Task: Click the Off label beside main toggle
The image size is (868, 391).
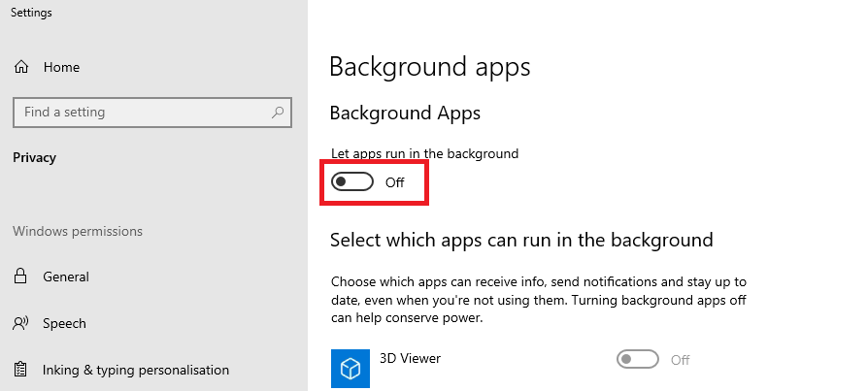Action: click(x=394, y=182)
